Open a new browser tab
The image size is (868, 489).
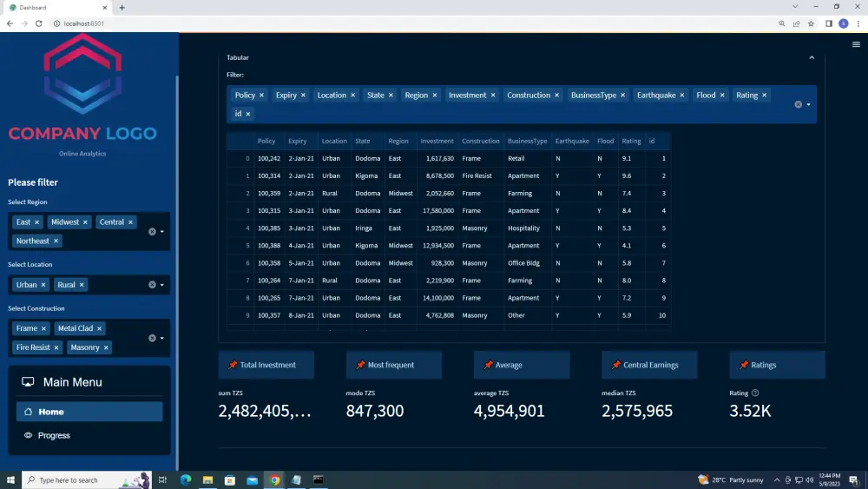[122, 8]
